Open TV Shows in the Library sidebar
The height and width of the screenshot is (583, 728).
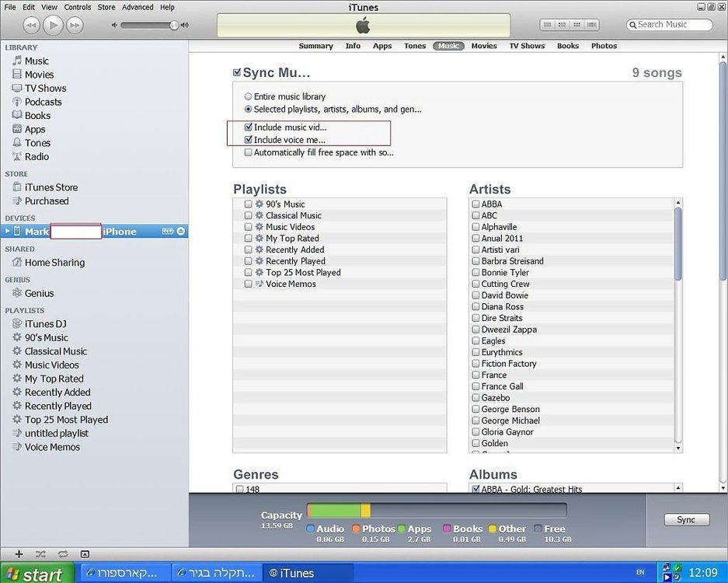[x=45, y=89]
